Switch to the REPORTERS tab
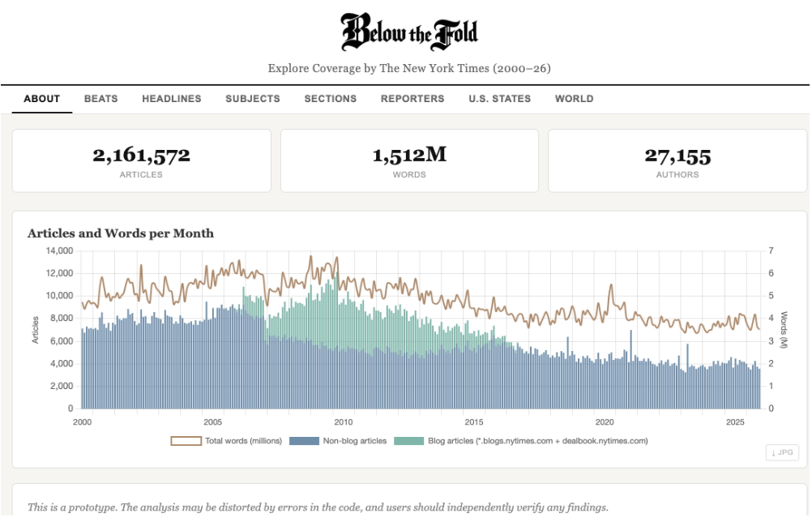 [412, 98]
